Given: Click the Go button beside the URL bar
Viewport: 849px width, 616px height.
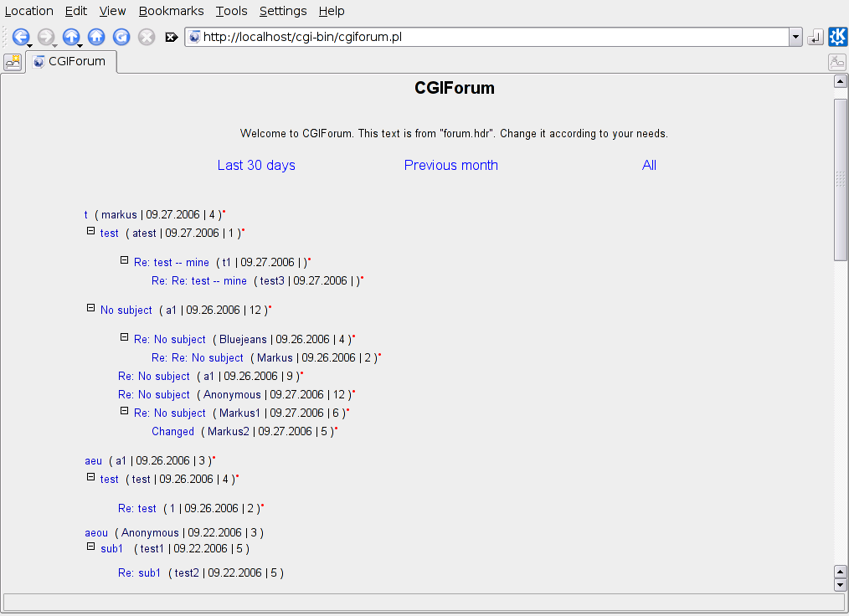Looking at the screenshot, I should 816,37.
